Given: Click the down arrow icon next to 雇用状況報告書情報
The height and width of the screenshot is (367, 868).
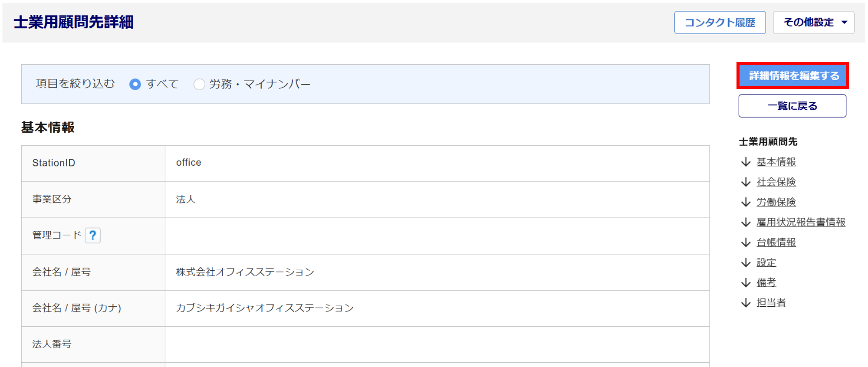Looking at the screenshot, I should tap(746, 223).
